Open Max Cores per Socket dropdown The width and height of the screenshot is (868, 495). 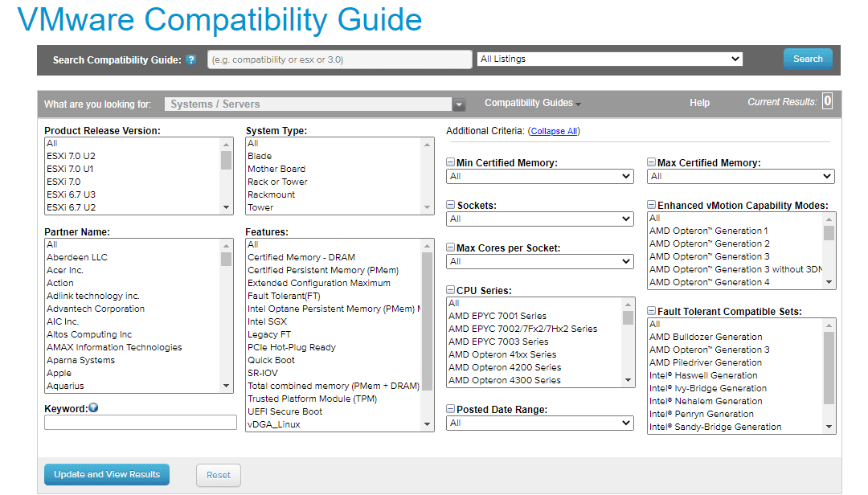(x=540, y=261)
